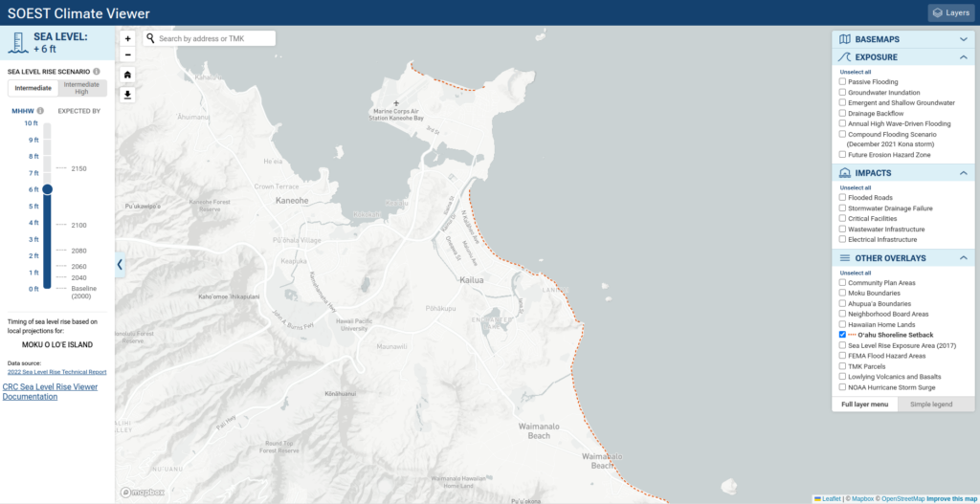
Task: Check Lowlying Volcanics and Basalts
Action: (x=842, y=377)
